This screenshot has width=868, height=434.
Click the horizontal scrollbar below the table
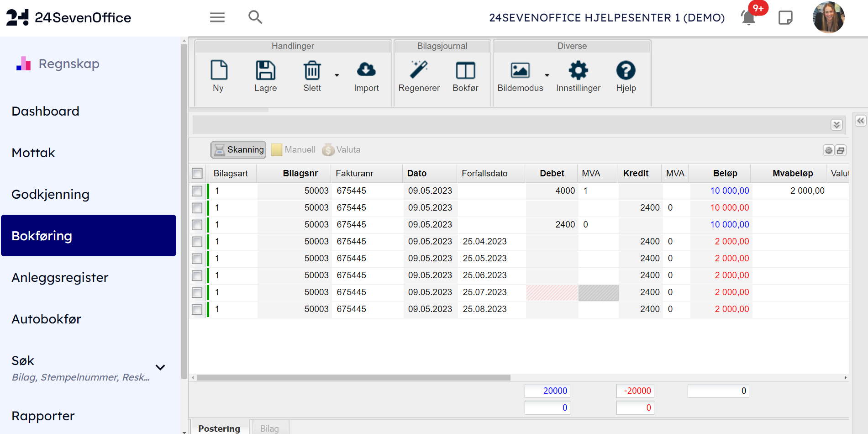tap(353, 378)
